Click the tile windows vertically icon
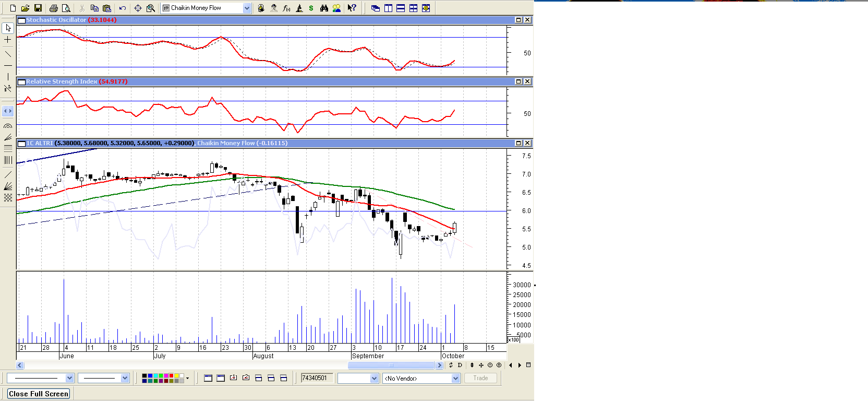Screen dimensions: 868x401 [388, 8]
